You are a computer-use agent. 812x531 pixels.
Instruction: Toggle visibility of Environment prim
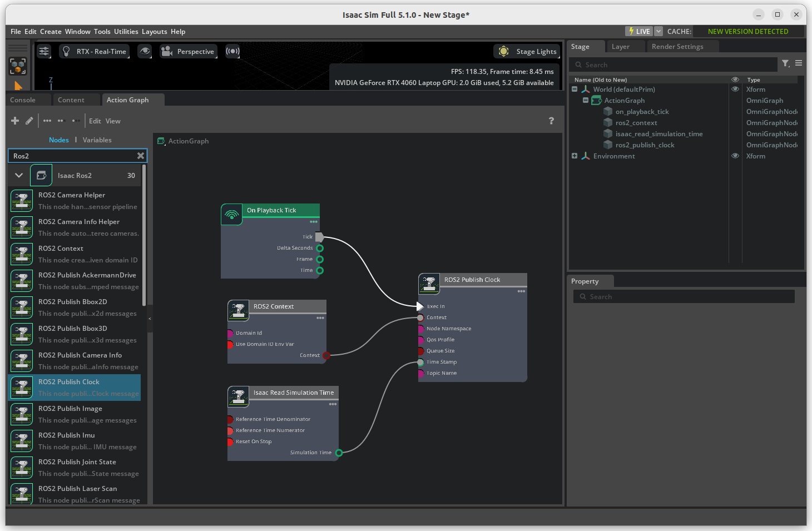[735, 156]
